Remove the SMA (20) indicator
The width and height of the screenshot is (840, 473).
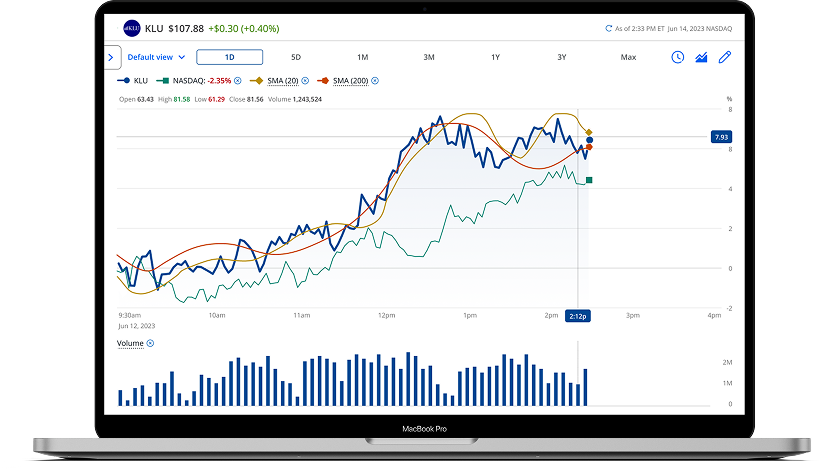(x=306, y=80)
